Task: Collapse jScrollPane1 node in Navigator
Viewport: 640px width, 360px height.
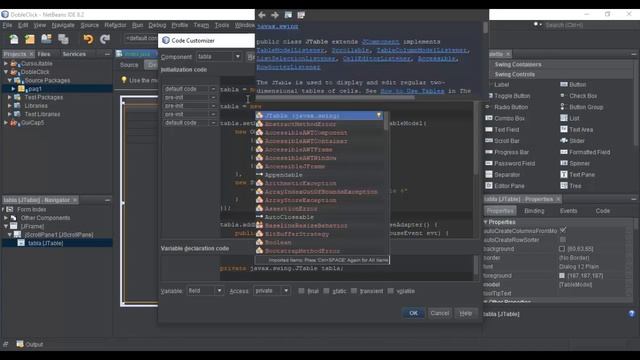Action: click(x=9, y=235)
